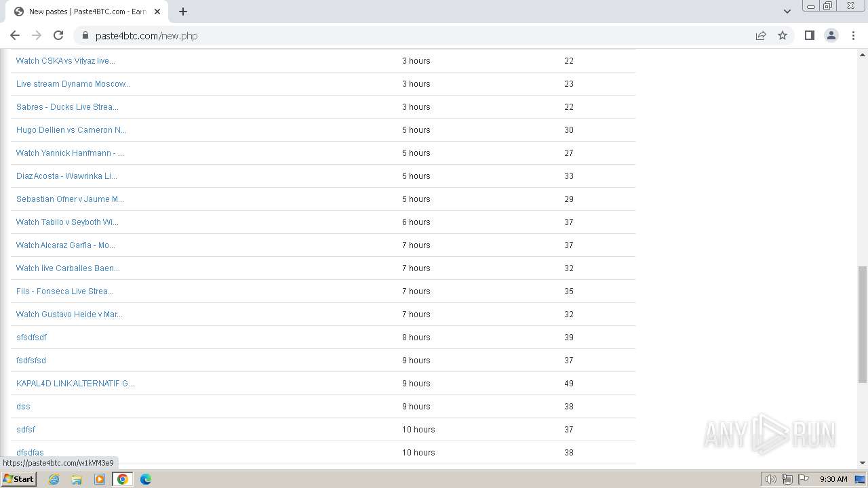This screenshot has width=868, height=488.
Task: Open the volume speaker tray icon
Action: pyautogui.click(x=771, y=479)
